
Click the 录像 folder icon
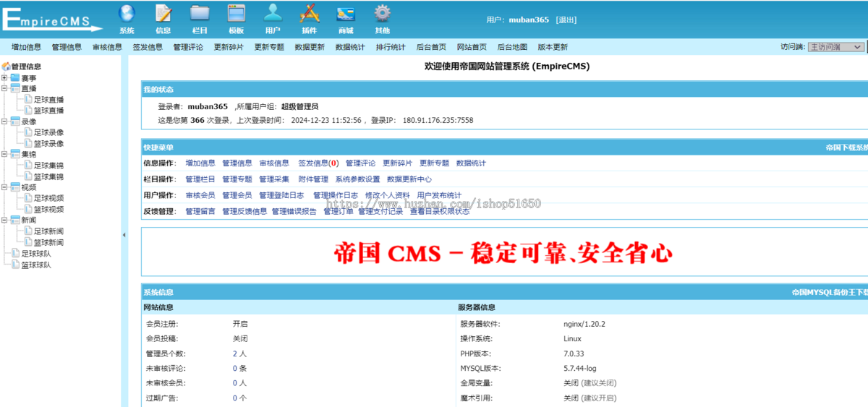[x=15, y=121]
